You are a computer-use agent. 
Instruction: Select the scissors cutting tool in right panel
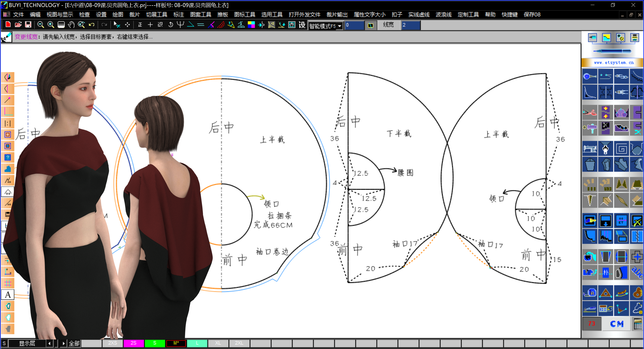pyautogui.click(x=590, y=112)
